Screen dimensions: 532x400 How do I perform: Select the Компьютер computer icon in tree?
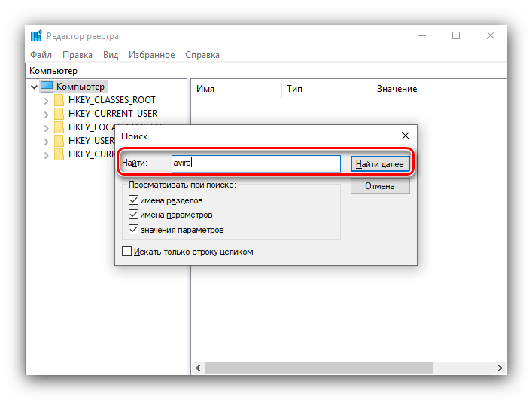47,87
